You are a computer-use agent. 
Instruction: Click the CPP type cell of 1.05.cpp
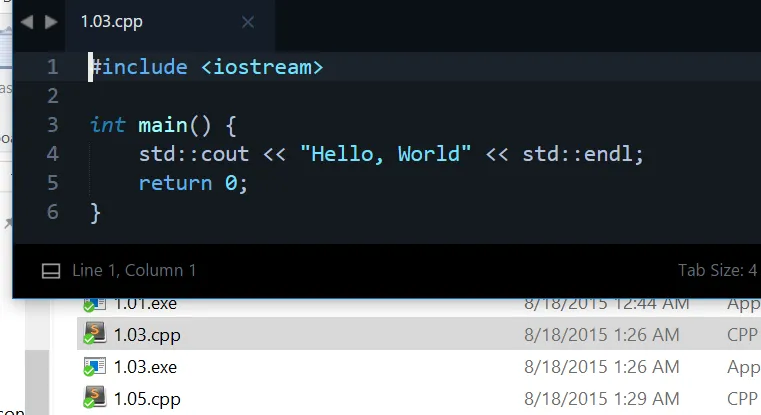pos(743,398)
